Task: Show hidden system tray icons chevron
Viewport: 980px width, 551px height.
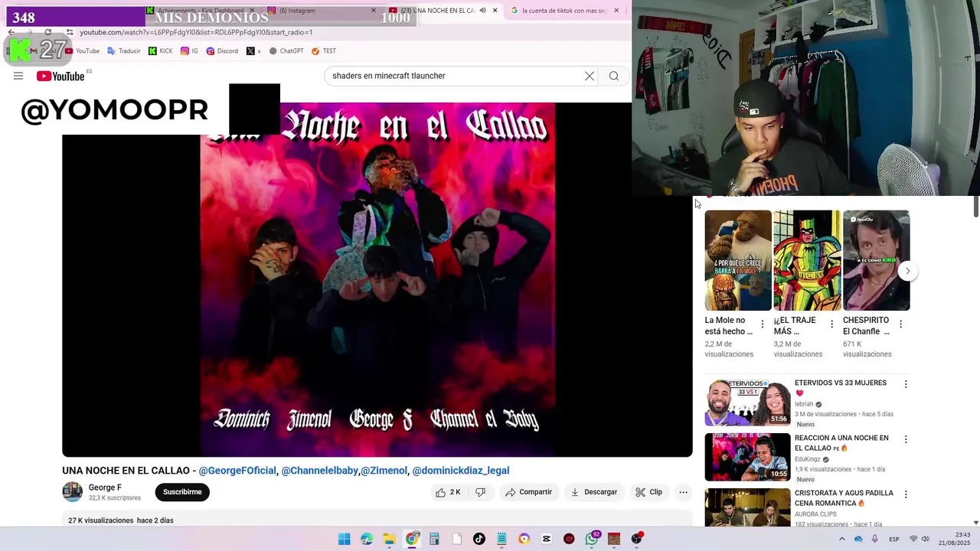Action: click(x=841, y=540)
